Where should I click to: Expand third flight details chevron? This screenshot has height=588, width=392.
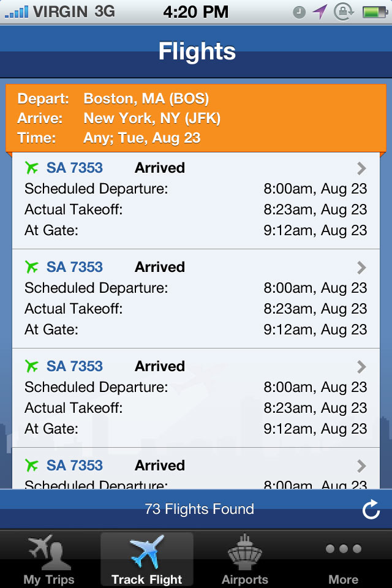point(361,367)
